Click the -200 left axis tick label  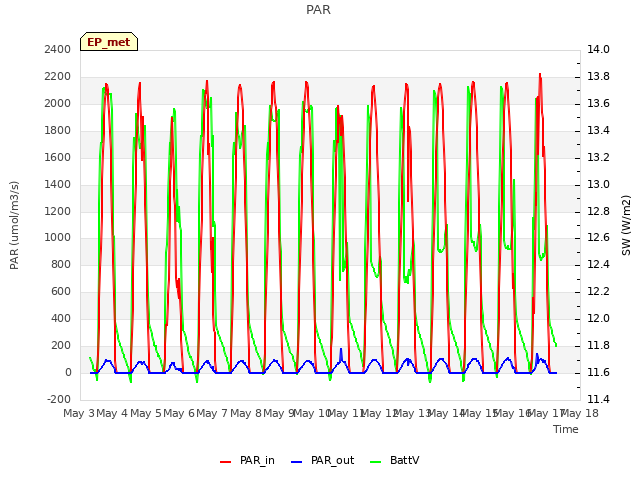[59, 399]
